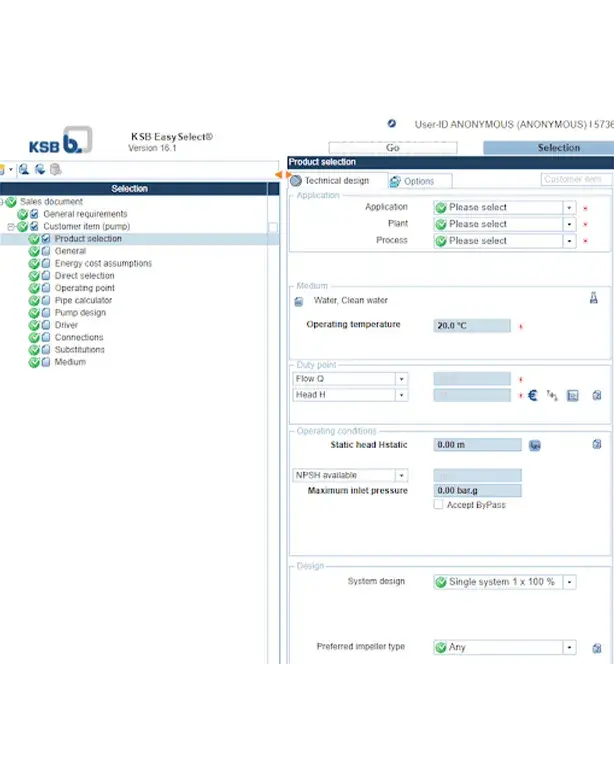Enable the Accept ByPass checkbox
614x781 pixels.
pos(438,505)
